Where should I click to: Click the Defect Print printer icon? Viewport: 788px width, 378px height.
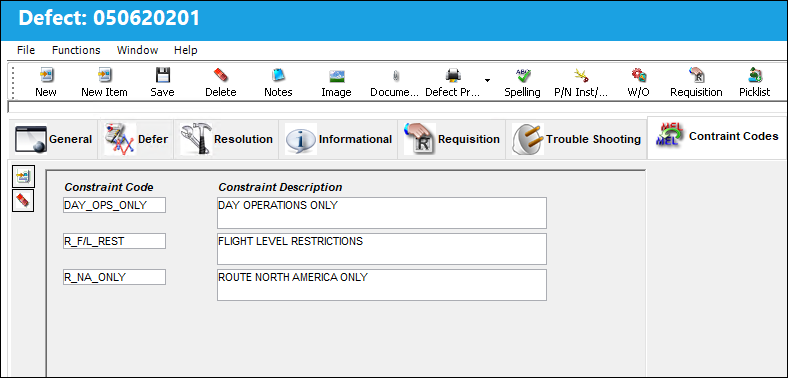click(453, 75)
